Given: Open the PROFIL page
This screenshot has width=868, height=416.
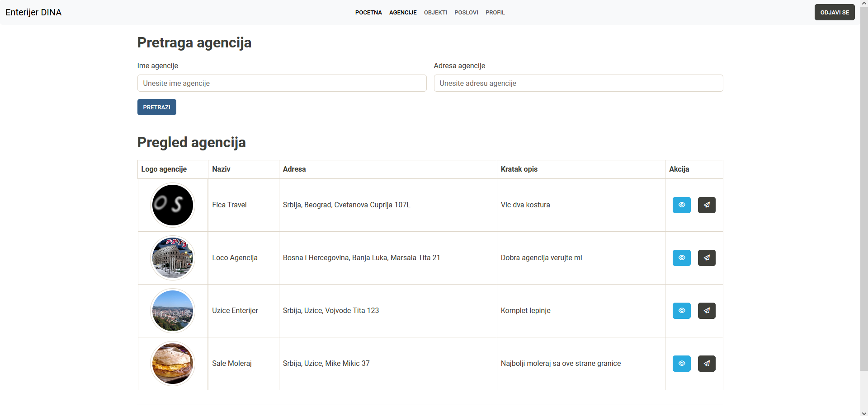Looking at the screenshot, I should click(x=495, y=12).
